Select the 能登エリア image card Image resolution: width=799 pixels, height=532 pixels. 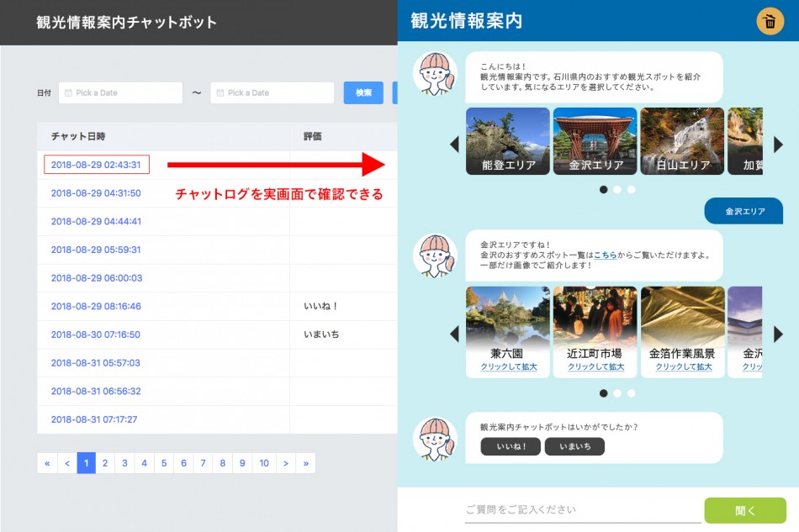(x=508, y=141)
